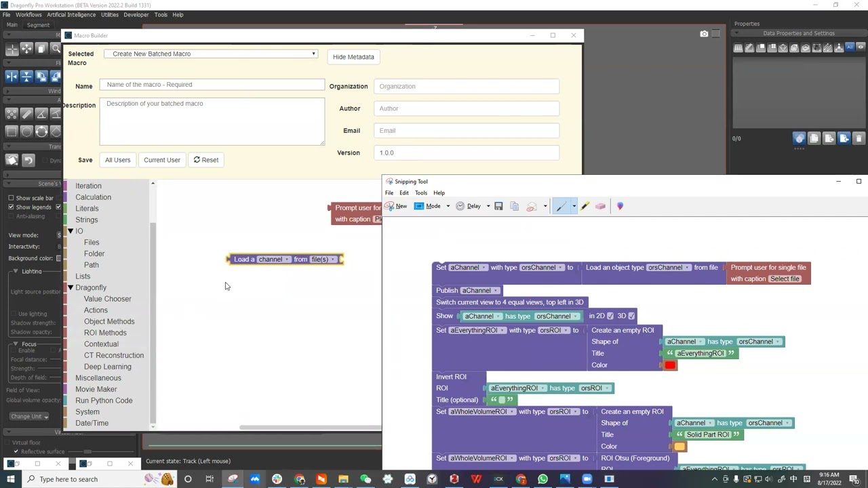Open the Windows Start menu
Image resolution: width=868 pixels, height=488 pixels.
coord(10,479)
